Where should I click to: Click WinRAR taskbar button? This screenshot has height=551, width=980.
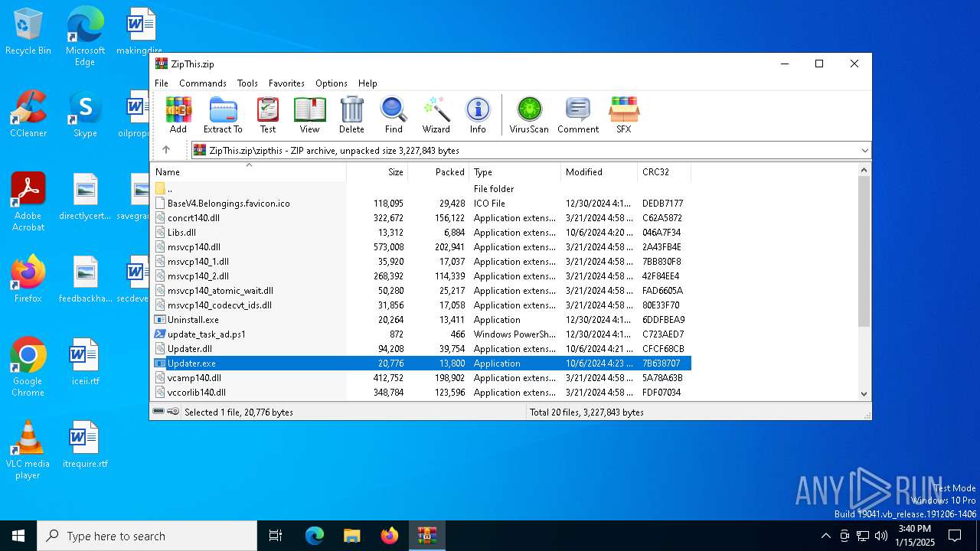[x=426, y=536]
